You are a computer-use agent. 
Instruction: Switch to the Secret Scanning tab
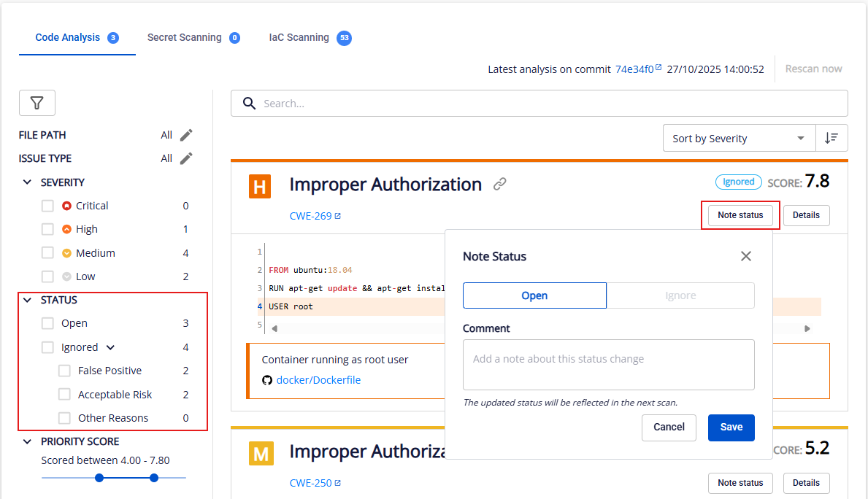(x=193, y=37)
